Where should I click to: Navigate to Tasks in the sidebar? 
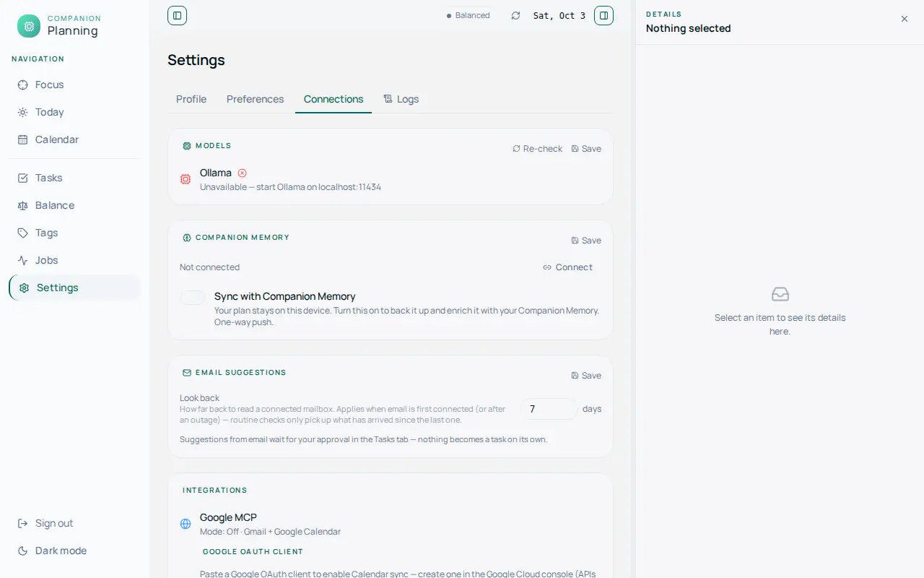tap(74, 178)
